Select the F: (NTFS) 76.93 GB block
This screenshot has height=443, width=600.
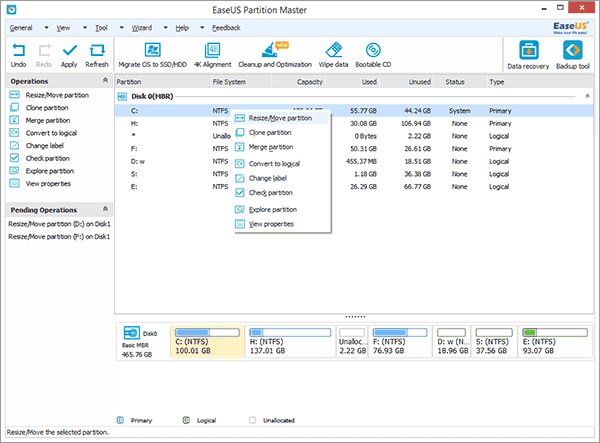400,342
